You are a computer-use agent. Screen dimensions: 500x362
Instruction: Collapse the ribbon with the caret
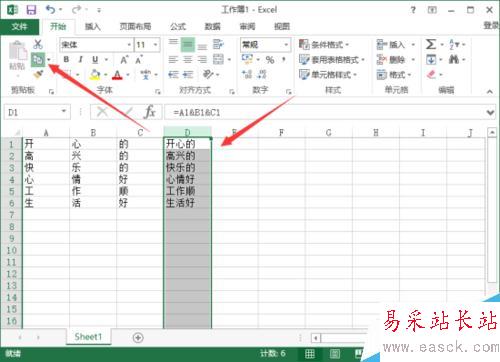490,91
